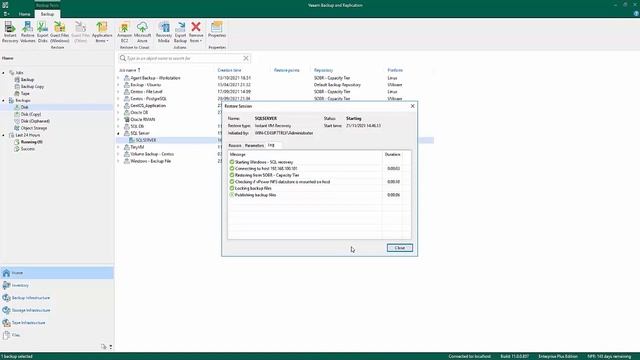Click the Repository column header
This screenshot has width=640, height=360.
[323, 70]
